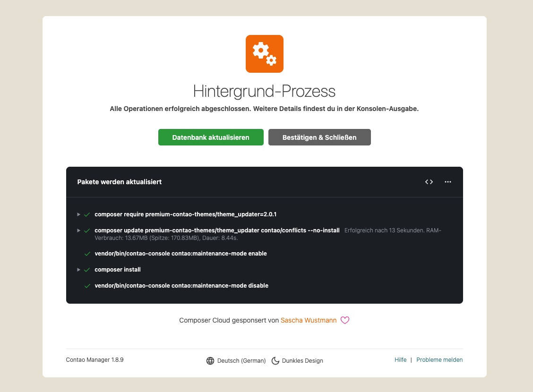
Task: Click the checkmark beside composer require
Action: [x=87, y=214]
